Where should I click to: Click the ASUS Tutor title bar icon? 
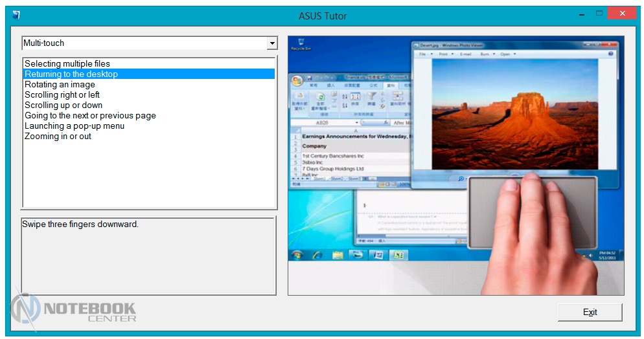(16, 14)
